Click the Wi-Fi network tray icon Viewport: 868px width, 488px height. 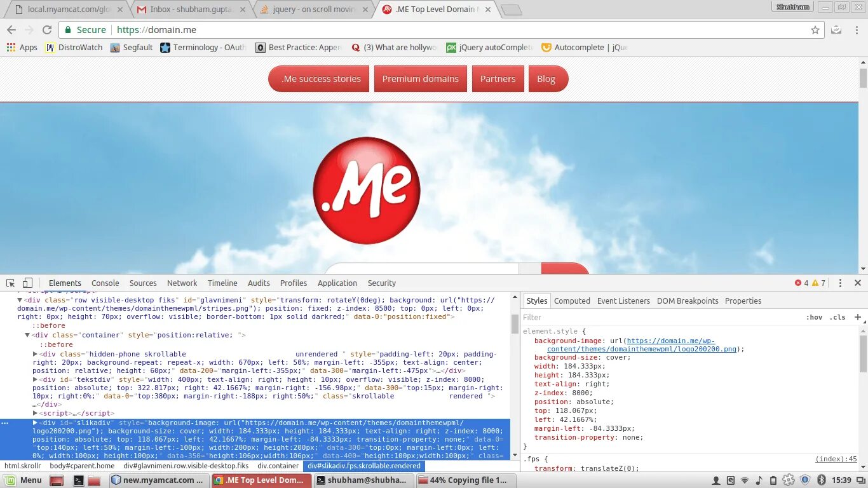(x=745, y=480)
